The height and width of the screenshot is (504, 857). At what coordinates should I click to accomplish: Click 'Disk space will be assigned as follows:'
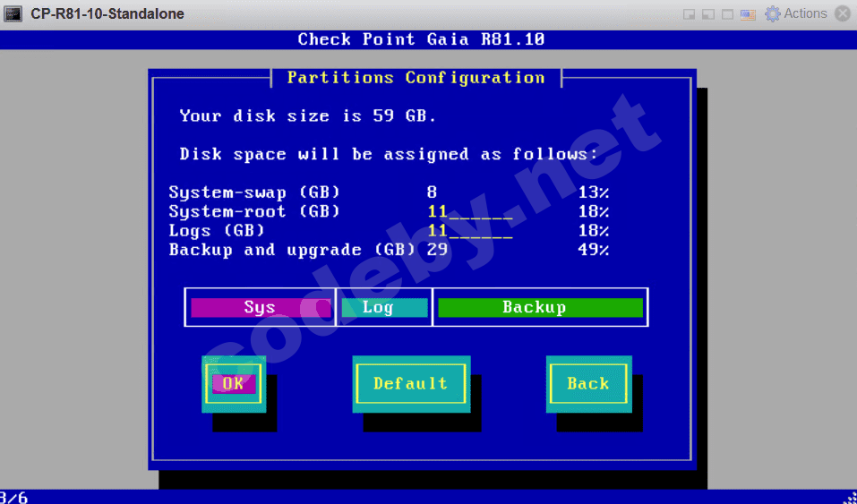click(x=389, y=154)
